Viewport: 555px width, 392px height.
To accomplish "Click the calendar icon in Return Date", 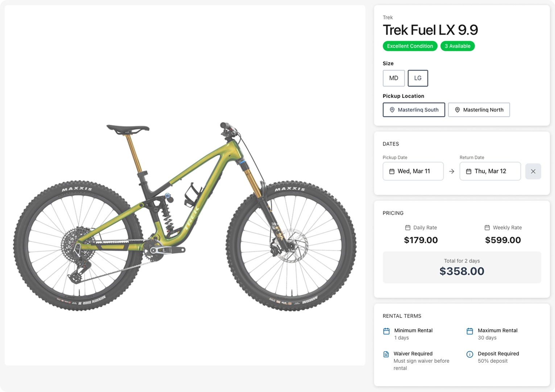I will (469, 171).
